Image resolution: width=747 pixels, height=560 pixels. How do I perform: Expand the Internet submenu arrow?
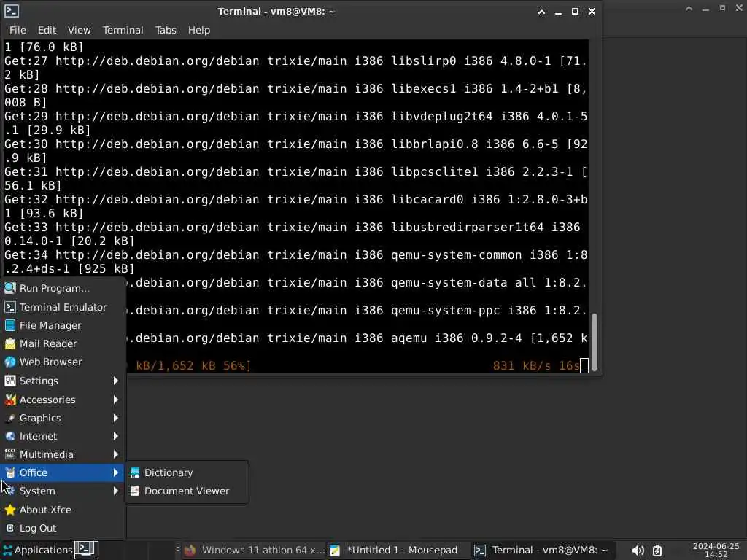115,436
